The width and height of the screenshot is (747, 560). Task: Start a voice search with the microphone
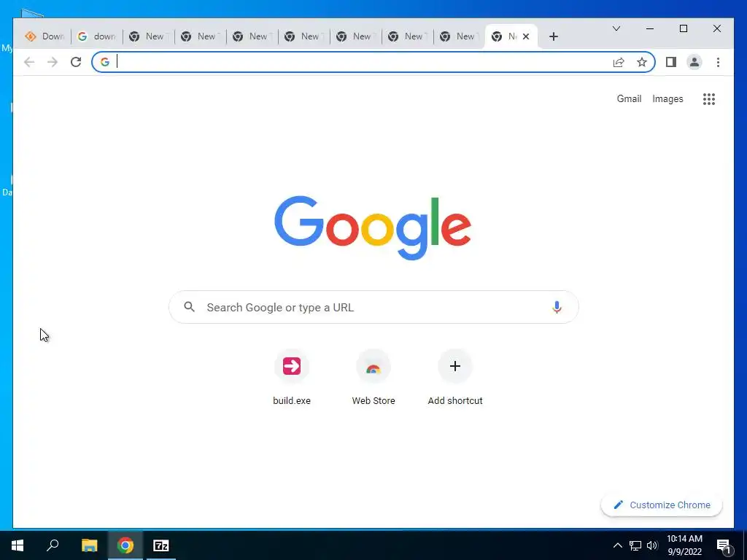tap(557, 307)
